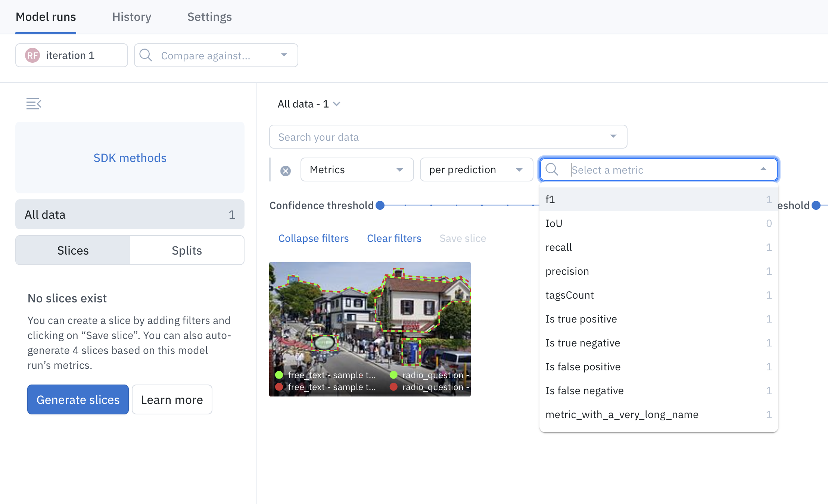Screen dimensions: 828x504
Task: Click the Clear filters link
Action: (394, 238)
